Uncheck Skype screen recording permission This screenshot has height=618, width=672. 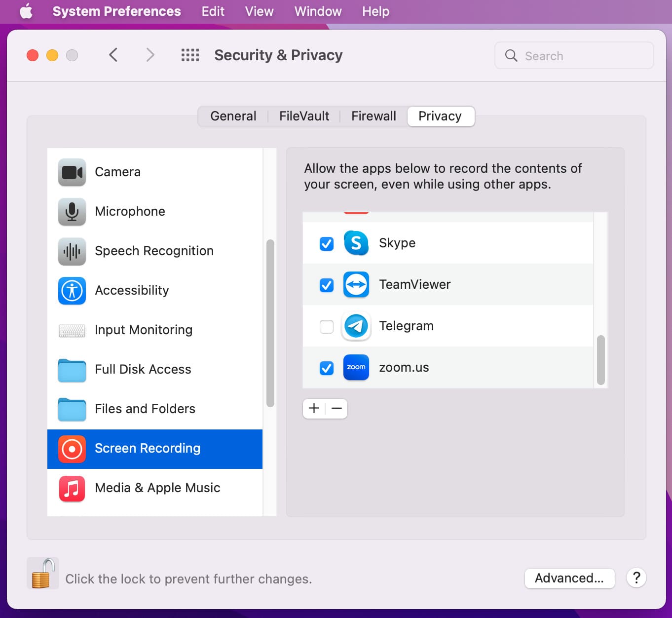tap(327, 243)
